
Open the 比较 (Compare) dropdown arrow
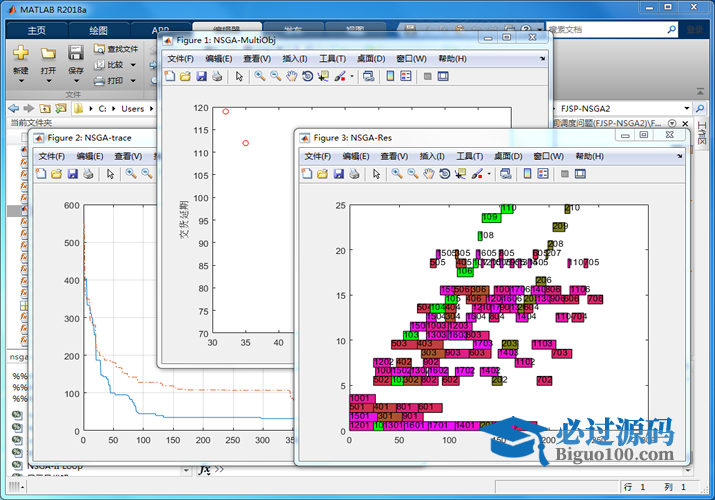pyautogui.click(x=133, y=65)
